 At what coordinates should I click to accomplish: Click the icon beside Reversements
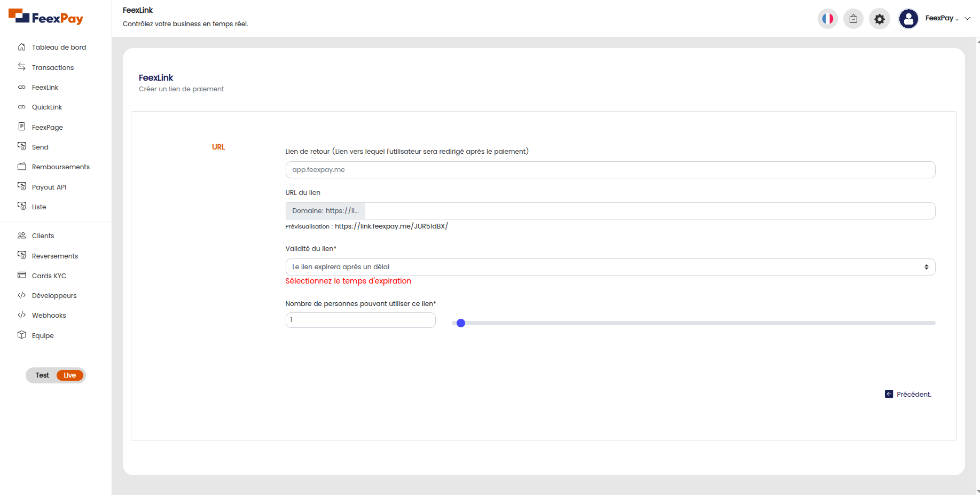22,255
